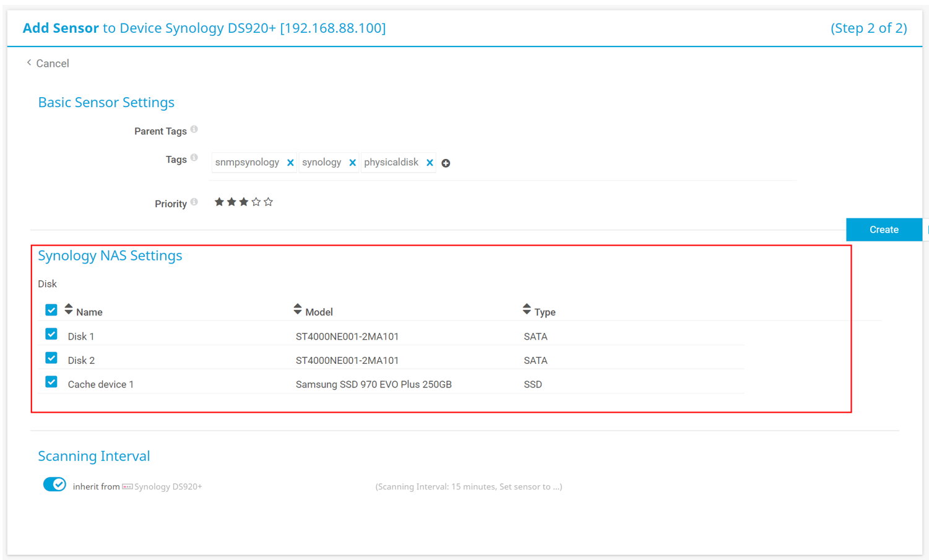Uncheck the Disk 2 checkbox
The height and width of the screenshot is (560, 929).
coord(51,358)
